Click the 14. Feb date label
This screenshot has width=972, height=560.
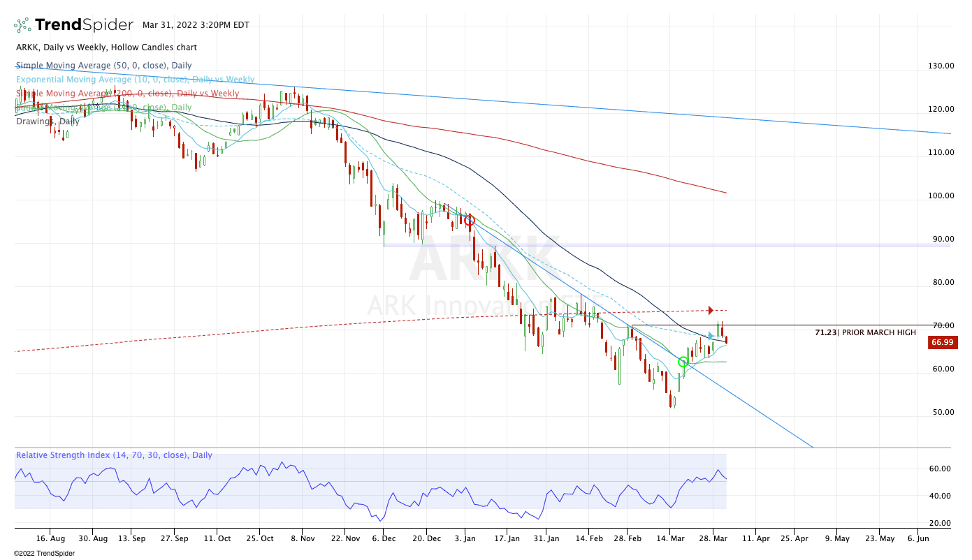pyautogui.click(x=588, y=539)
